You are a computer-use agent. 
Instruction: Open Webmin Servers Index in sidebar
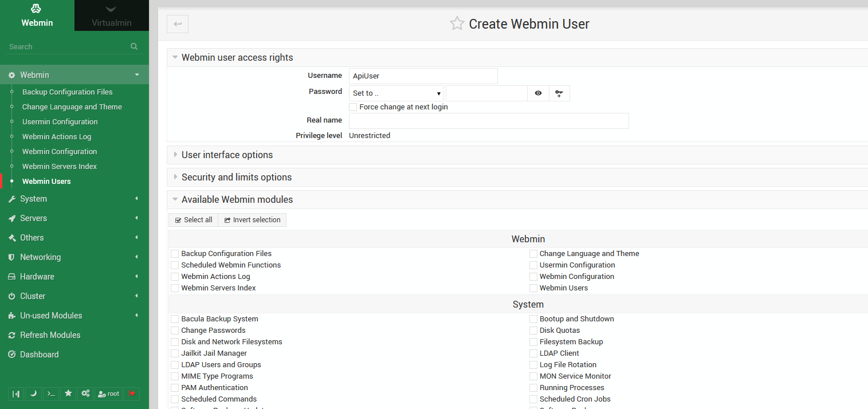click(60, 167)
